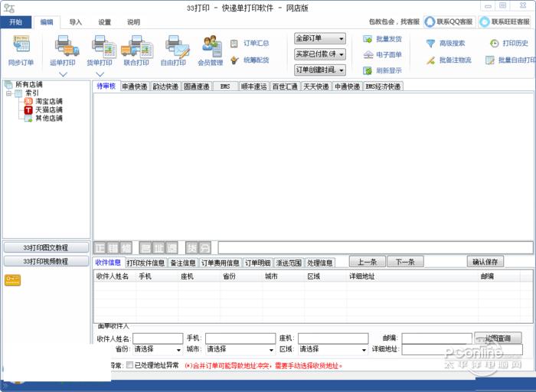The width and height of the screenshot is (536, 392).
Task: Open the 打印发件信息 tab
Action: pos(146,263)
